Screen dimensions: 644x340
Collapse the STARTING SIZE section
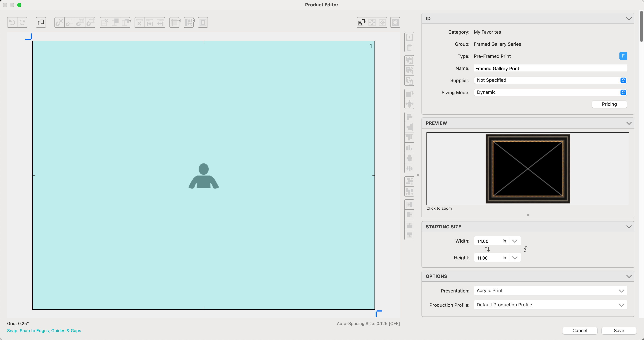point(629,227)
